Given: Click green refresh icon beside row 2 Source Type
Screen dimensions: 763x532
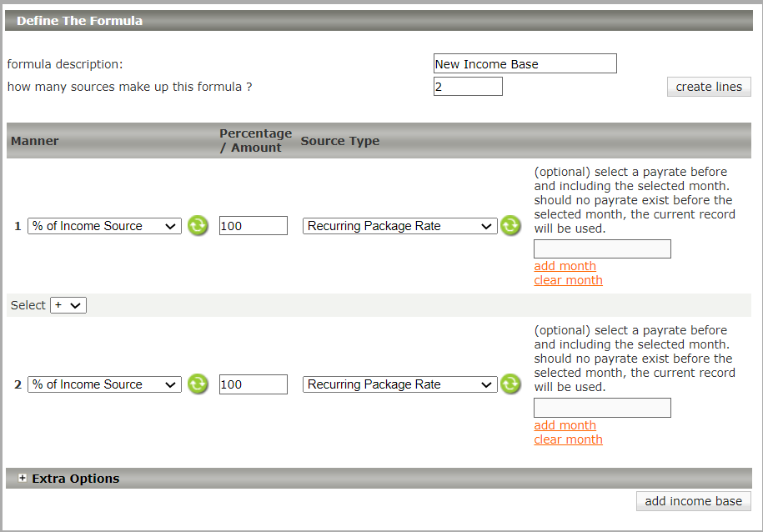Looking at the screenshot, I should pyautogui.click(x=510, y=384).
